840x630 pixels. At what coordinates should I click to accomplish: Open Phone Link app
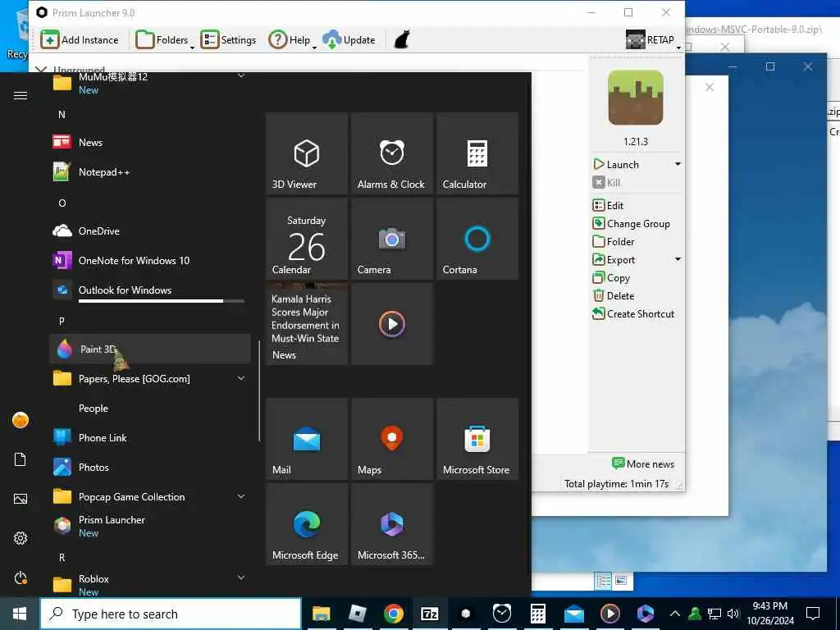150,438
